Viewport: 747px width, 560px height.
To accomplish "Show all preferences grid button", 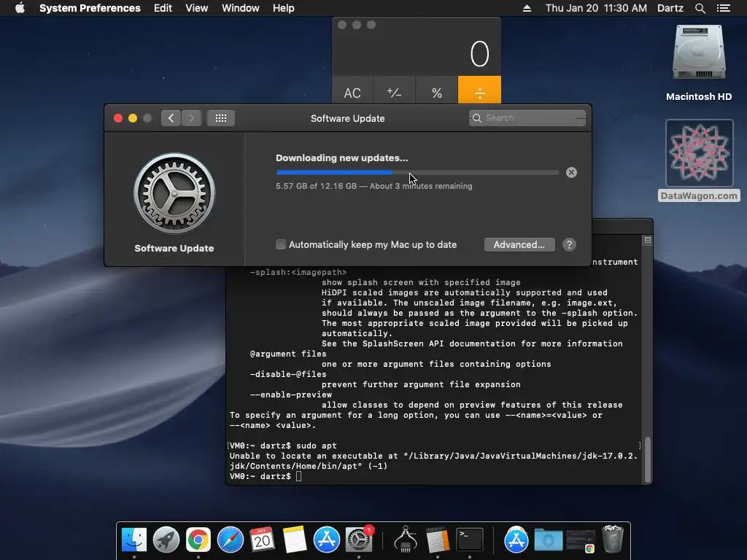I will [x=220, y=118].
